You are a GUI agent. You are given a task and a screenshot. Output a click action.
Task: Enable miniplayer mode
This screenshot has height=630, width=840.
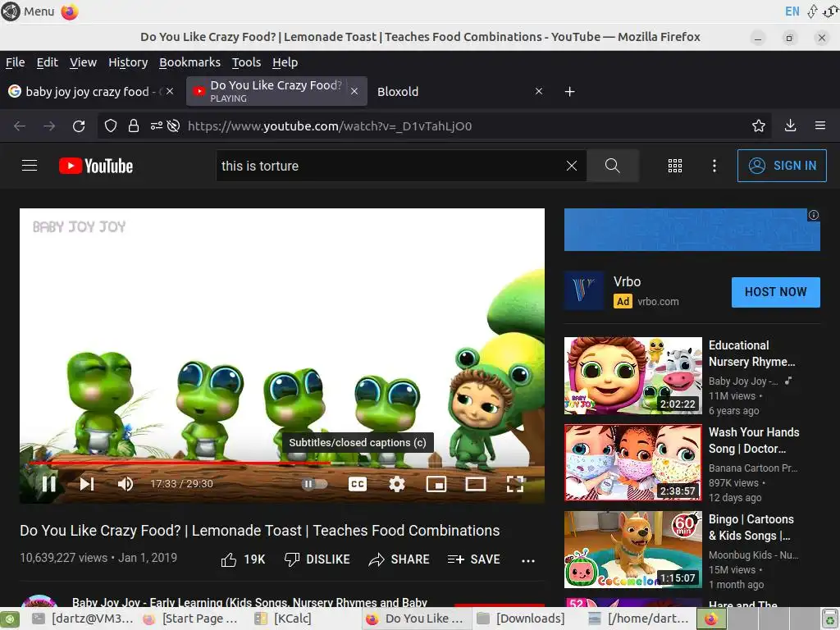click(436, 484)
